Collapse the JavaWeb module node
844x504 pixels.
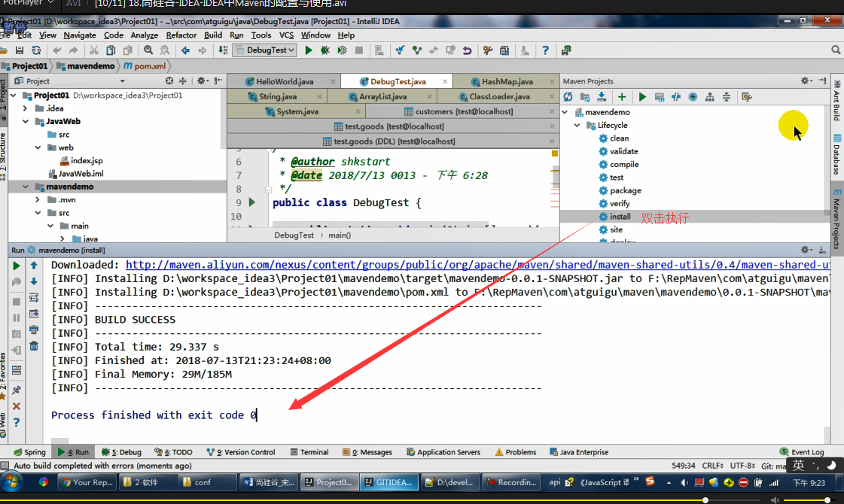(26, 122)
